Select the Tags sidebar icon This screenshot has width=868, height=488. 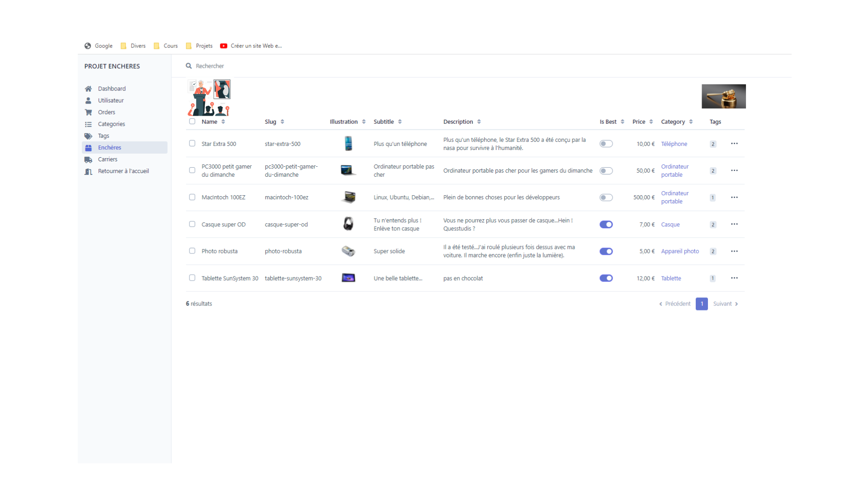coord(89,136)
